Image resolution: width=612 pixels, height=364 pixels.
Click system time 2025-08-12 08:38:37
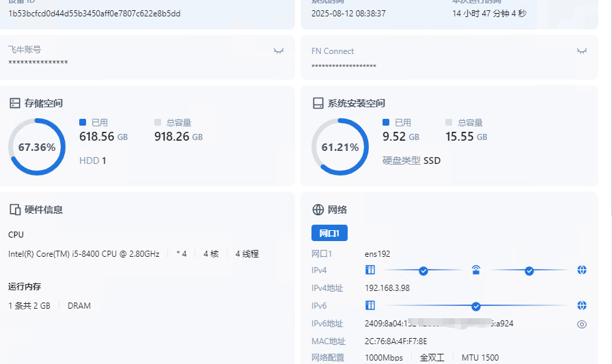348,13
